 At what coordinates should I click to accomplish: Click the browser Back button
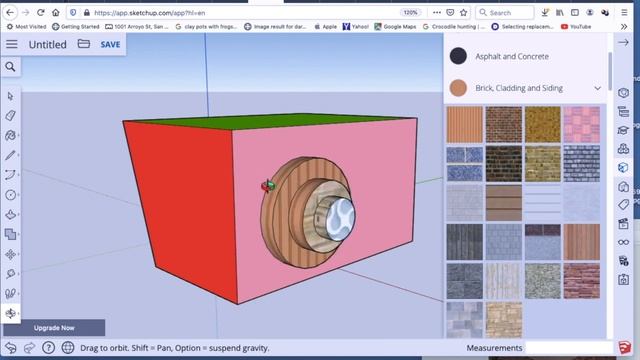pos(10,13)
